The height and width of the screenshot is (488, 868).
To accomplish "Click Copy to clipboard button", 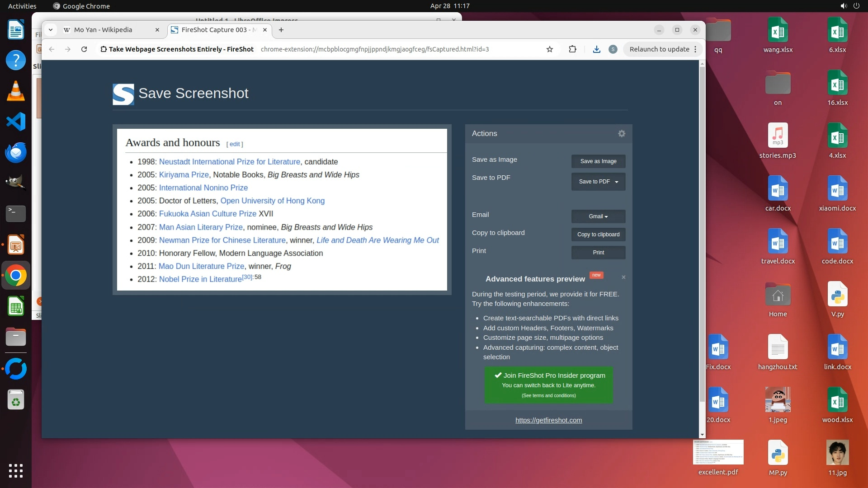I will pos(598,235).
